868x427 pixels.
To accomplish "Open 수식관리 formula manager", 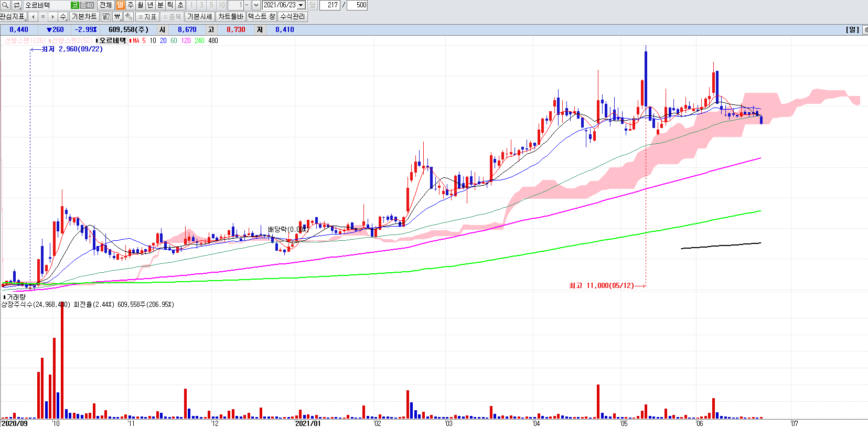I will 292,17.
